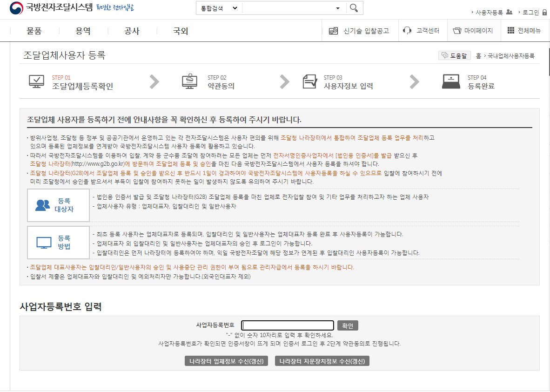Click the 나라장터 업체정보 수신(갱신) button
Screen dimensions: 550x392
[226, 360]
